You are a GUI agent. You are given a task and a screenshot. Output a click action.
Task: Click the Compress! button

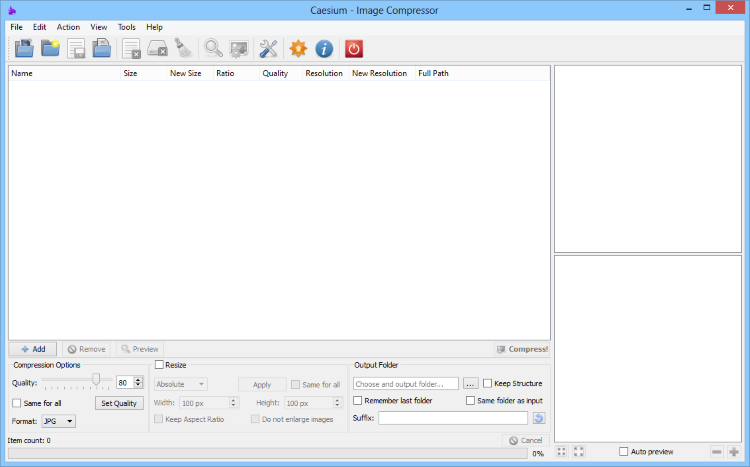522,349
